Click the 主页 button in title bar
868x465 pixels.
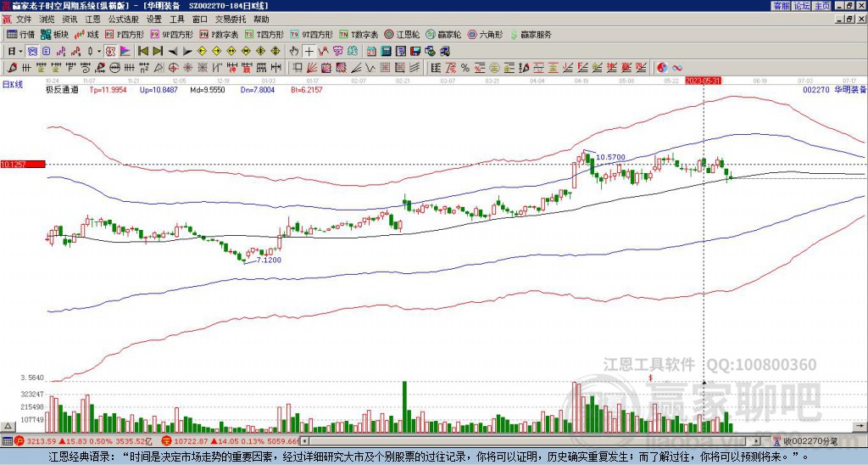click(822, 6)
